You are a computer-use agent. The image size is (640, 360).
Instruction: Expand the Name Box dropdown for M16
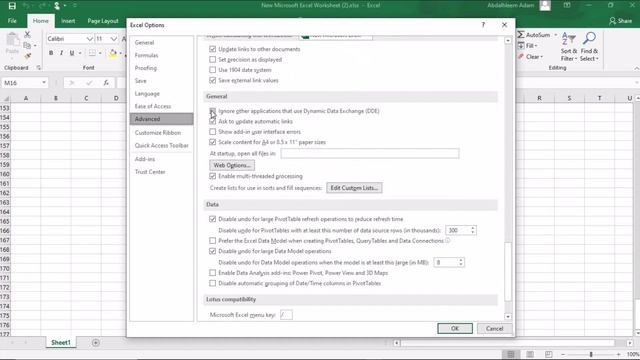click(44, 83)
